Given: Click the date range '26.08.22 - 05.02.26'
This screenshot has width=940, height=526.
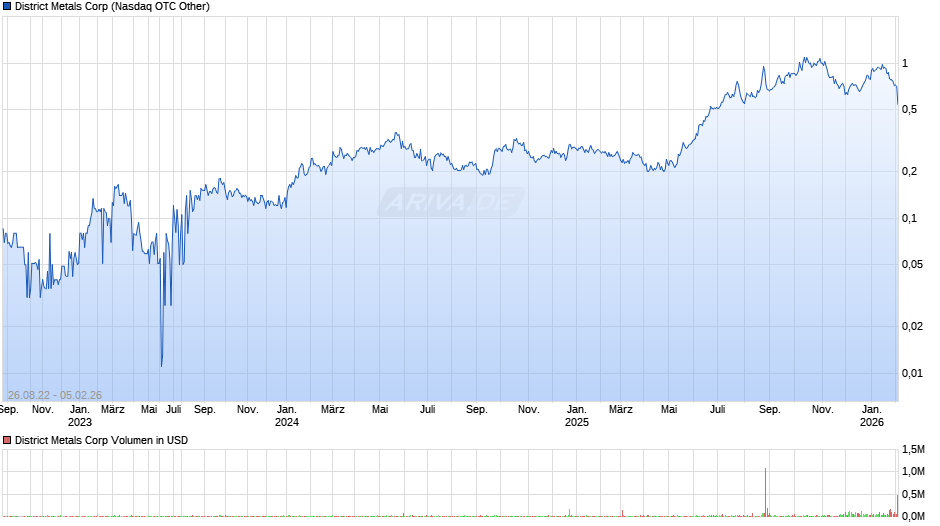Looking at the screenshot, I should click(x=55, y=395).
